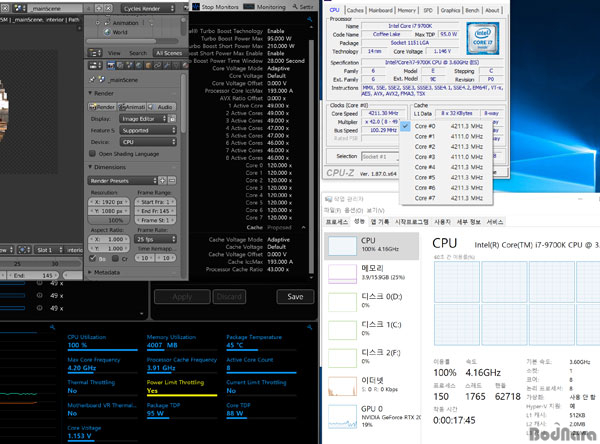
Task: Expand the Animation tree item in outliner
Action: click(98, 23)
